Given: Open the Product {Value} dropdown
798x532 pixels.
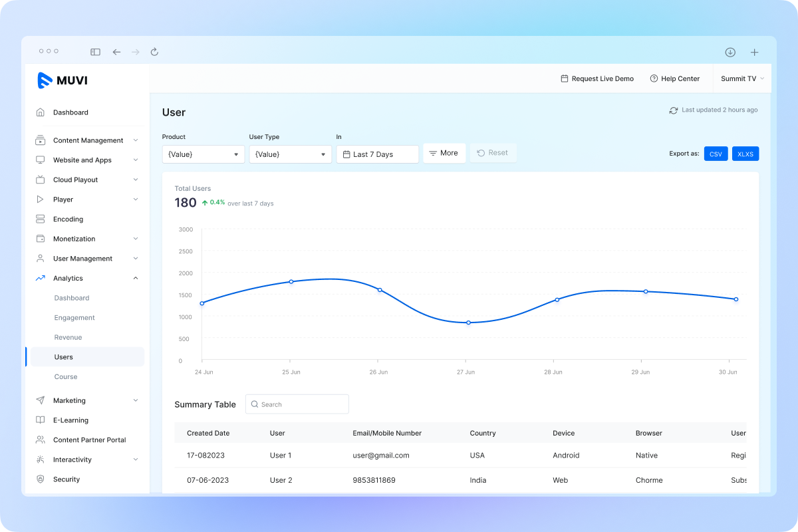Looking at the screenshot, I should click(x=203, y=154).
